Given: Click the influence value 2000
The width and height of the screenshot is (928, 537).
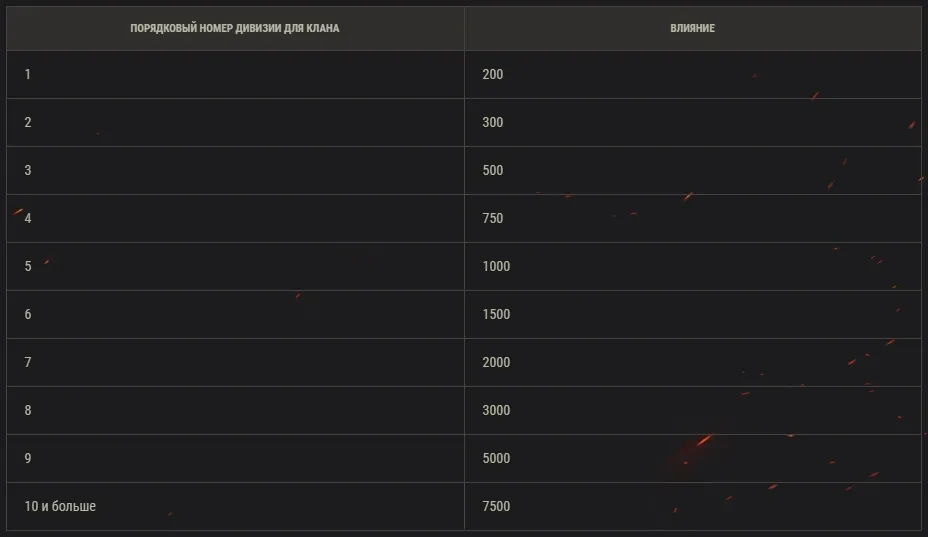Looking at the screenshot, I should (x=496, y=363).
